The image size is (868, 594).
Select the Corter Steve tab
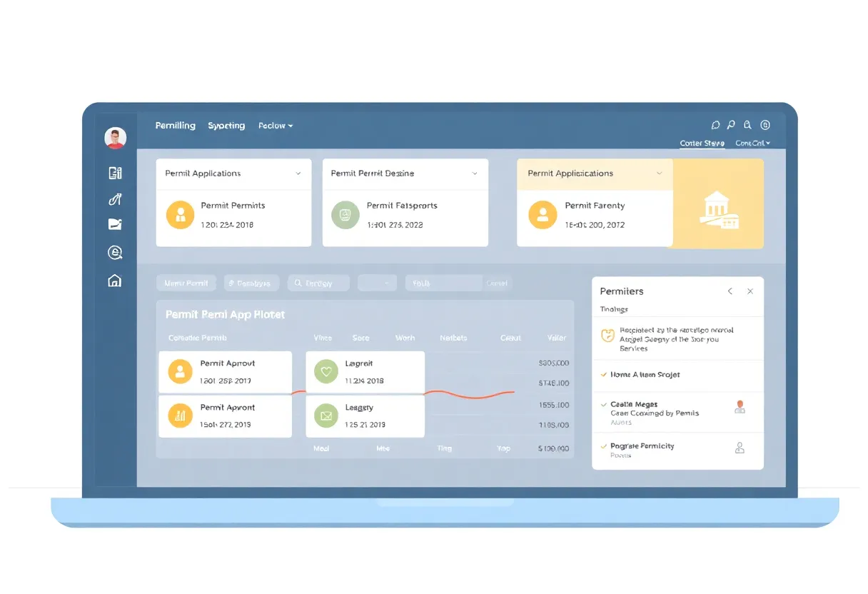coord(702,143)
